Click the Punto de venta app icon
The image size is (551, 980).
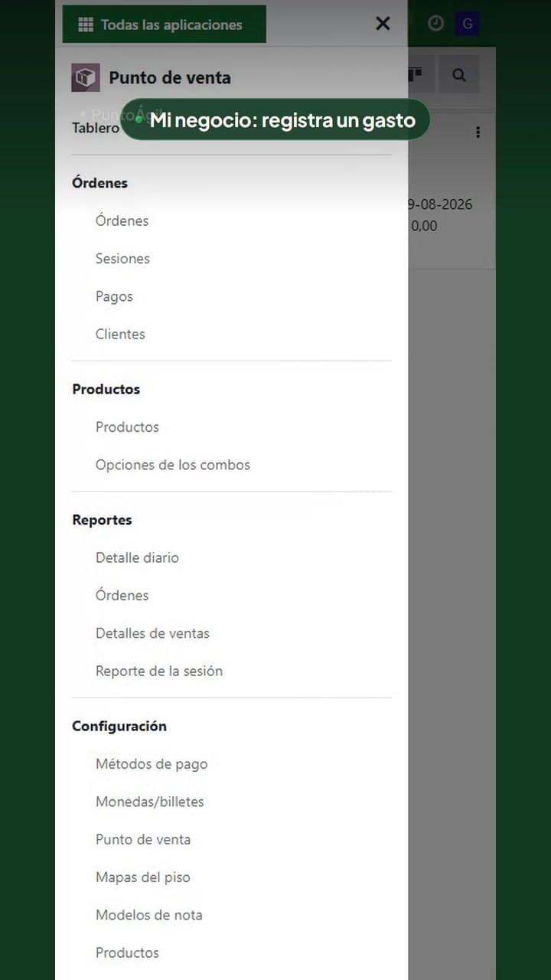pos(86,77)
